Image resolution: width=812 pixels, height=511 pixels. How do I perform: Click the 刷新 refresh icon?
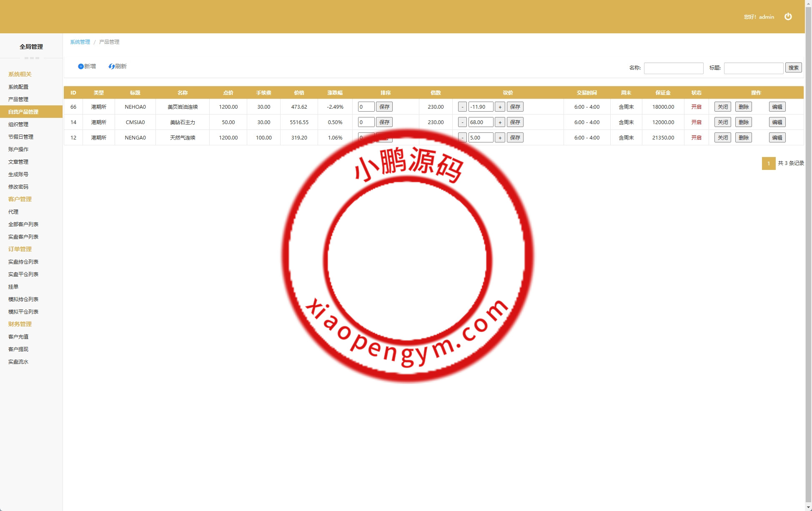point(111,66)
